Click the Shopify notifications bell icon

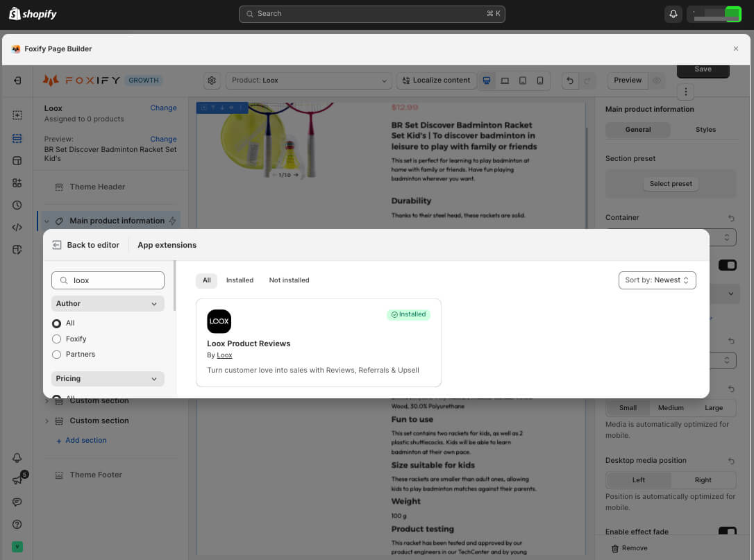coord(673,14)
